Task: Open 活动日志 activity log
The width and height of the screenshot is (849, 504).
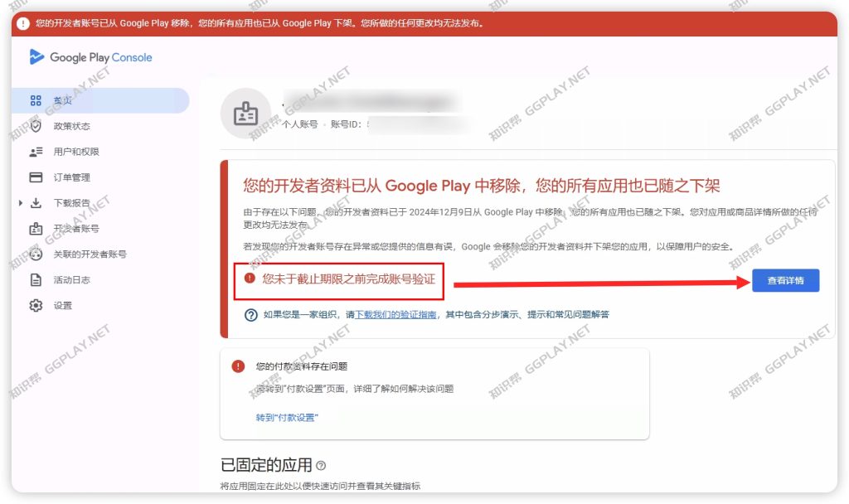Action: click(72, 280)
